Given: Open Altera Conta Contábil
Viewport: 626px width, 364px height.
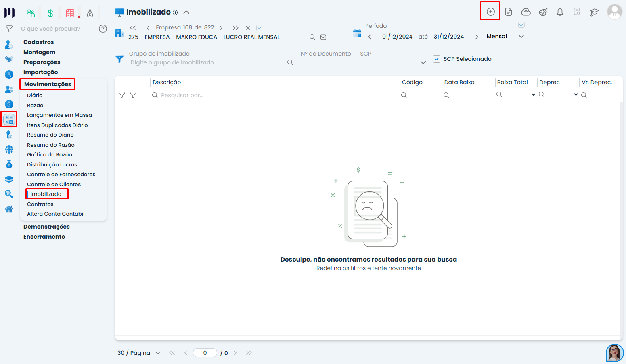Looking at the screenshot, I should (56, 214).
